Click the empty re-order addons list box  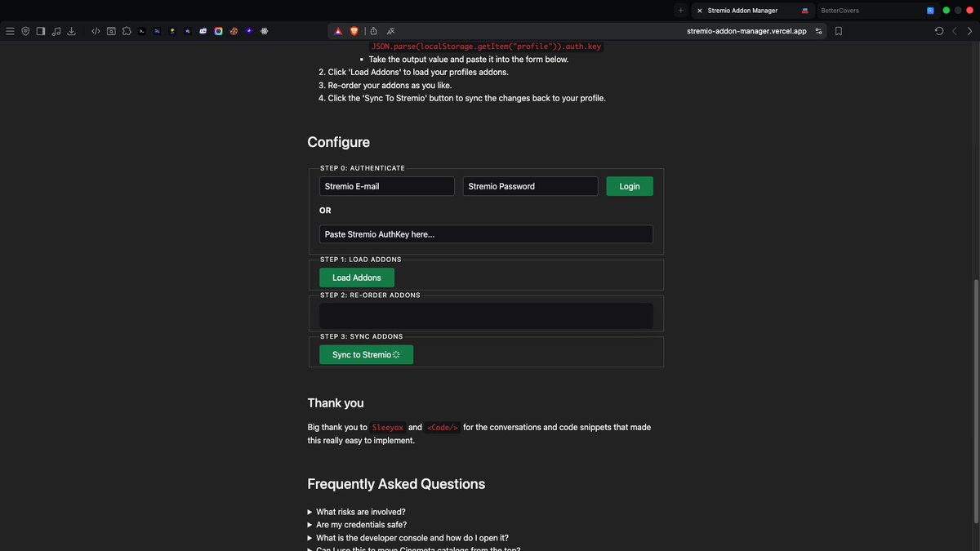pyautogui.click(x=486, y=316)
